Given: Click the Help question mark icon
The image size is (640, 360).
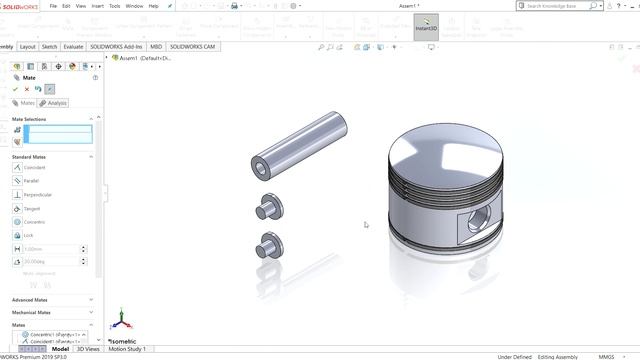Looking at the screenshot, I should (x=618, y=6).
